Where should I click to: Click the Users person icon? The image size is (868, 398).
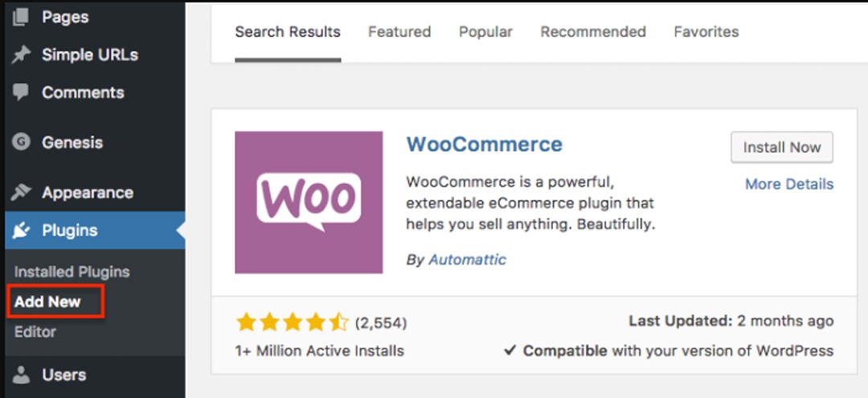(21, 375)
